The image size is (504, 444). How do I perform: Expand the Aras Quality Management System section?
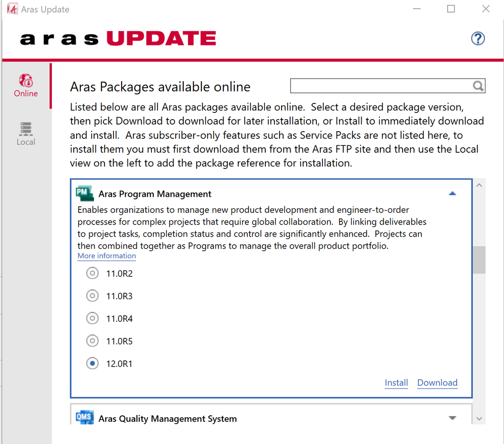[x=452, y=418]
